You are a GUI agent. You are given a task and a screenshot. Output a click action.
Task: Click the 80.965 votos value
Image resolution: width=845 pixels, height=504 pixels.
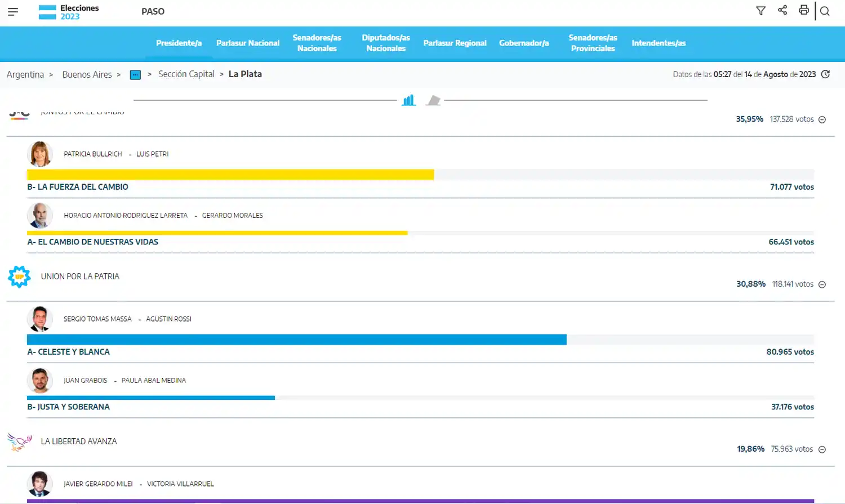click(790, 352)
